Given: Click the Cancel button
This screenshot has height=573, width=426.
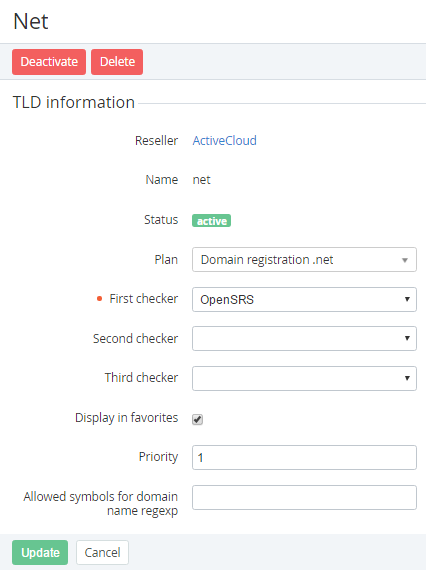Looking at the screenshot, I should tap(102, 552).
